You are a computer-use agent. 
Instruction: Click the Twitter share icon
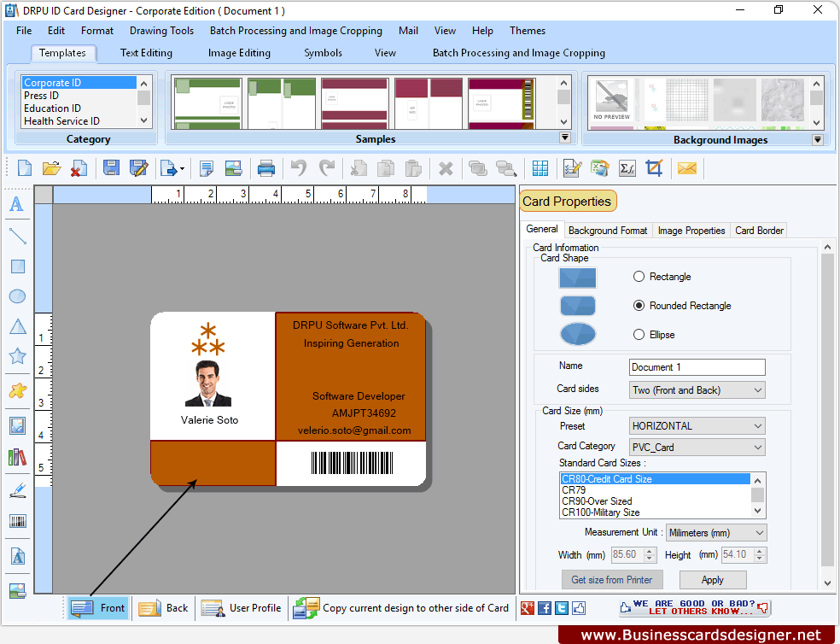click(562, 607)
